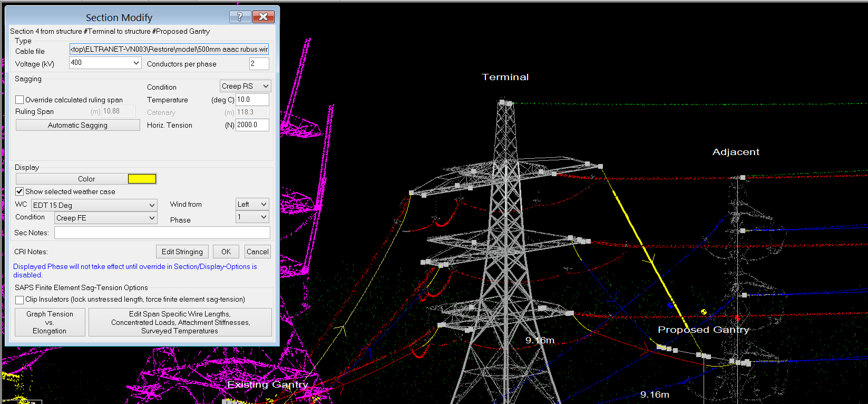
Task: Click the OK button
Action: (x=226, y=252)
